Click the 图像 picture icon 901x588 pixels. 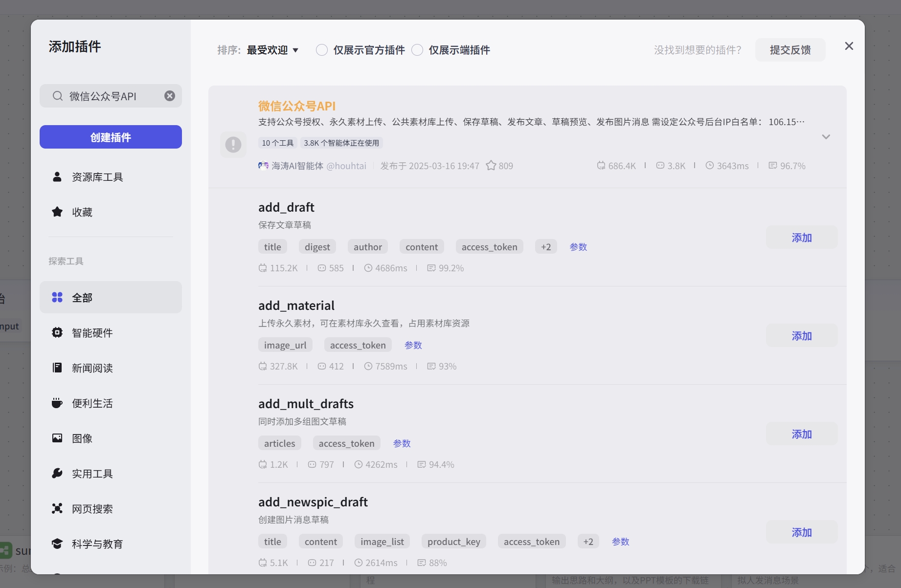(57, 438)
